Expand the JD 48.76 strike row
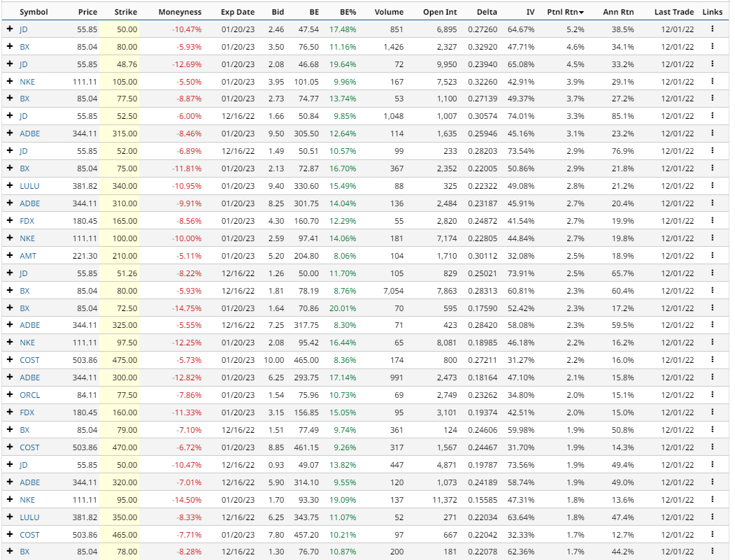 (9, 64)
